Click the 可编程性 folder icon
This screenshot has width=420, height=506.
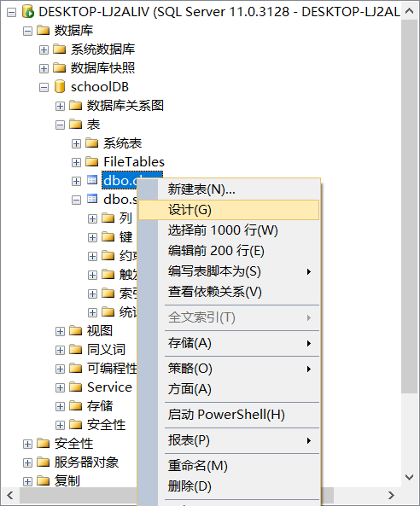[x=75, y=369]
